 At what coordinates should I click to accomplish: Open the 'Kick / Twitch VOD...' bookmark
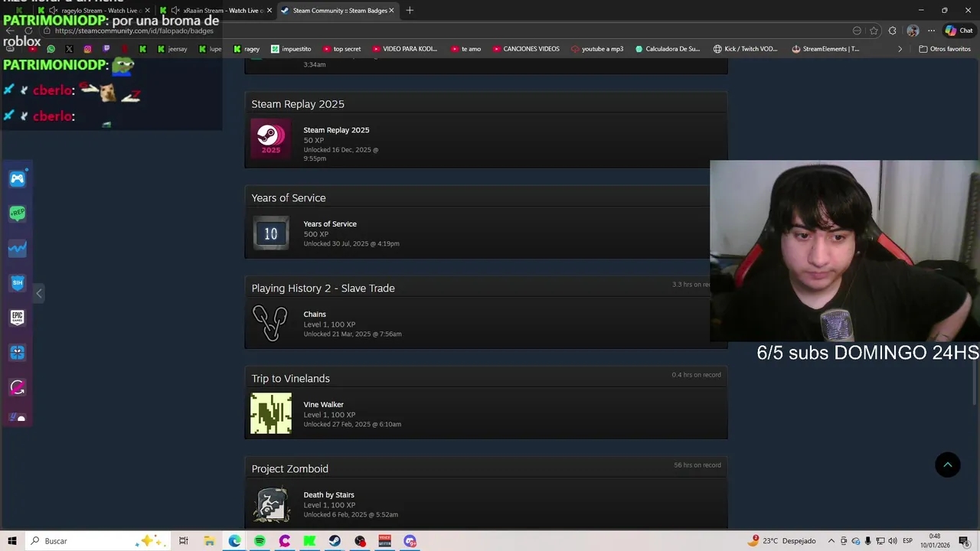click(x=745, y=49)
